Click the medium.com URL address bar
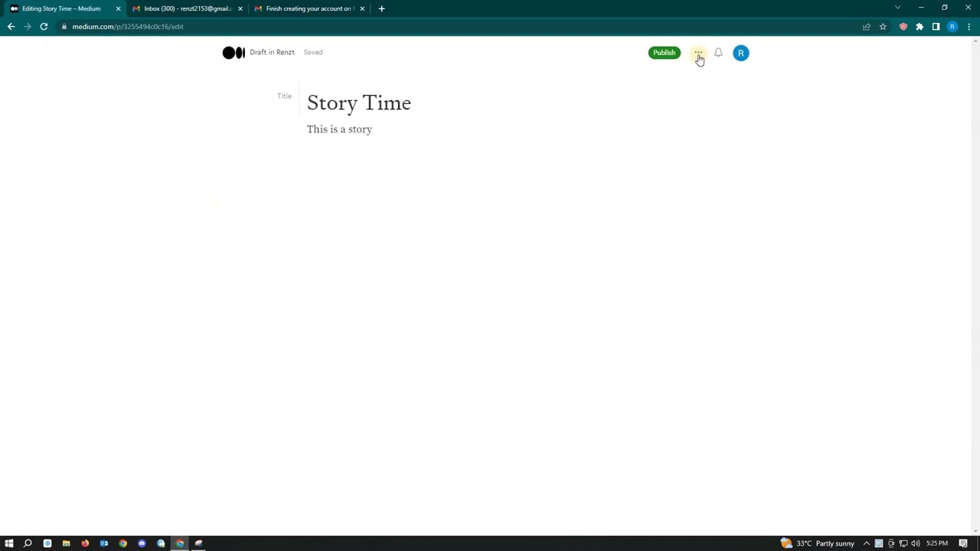980x551 pixels. (x=459, y=27)
